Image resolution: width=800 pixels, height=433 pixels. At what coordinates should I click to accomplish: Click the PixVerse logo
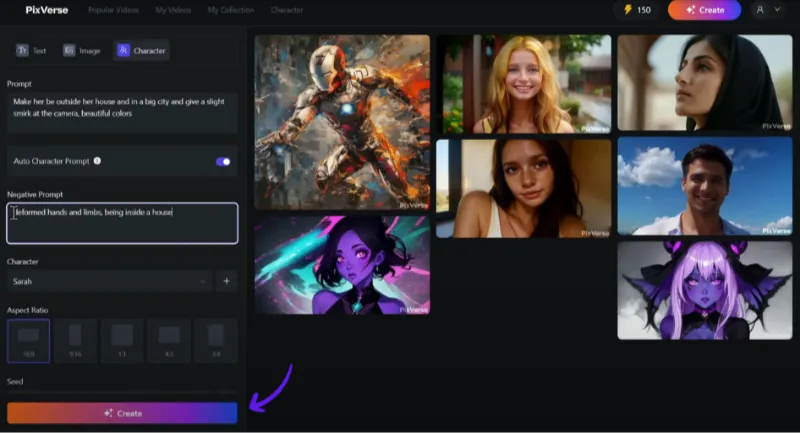point(46,10)
